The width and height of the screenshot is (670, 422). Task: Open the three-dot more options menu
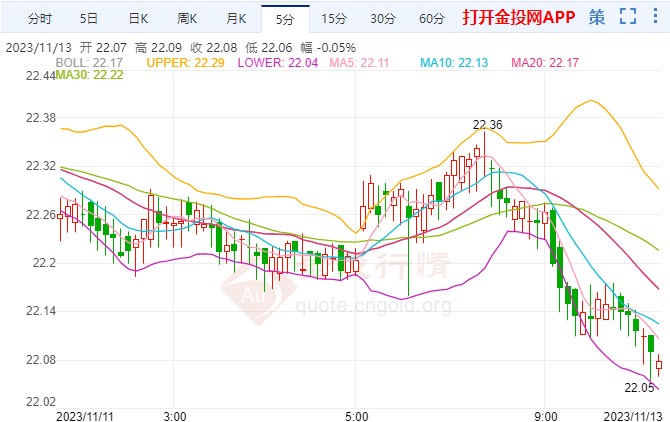(655, 16)
